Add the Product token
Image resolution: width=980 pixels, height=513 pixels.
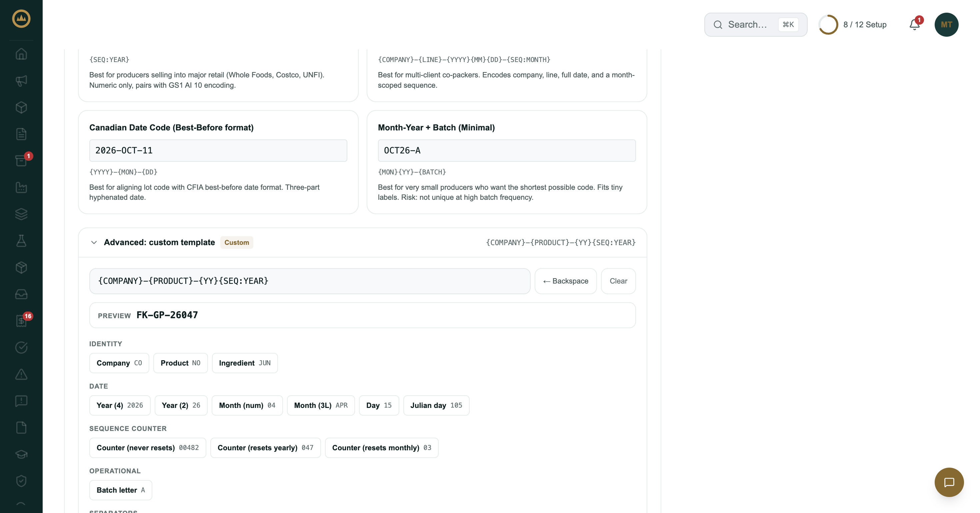point(180,363)
